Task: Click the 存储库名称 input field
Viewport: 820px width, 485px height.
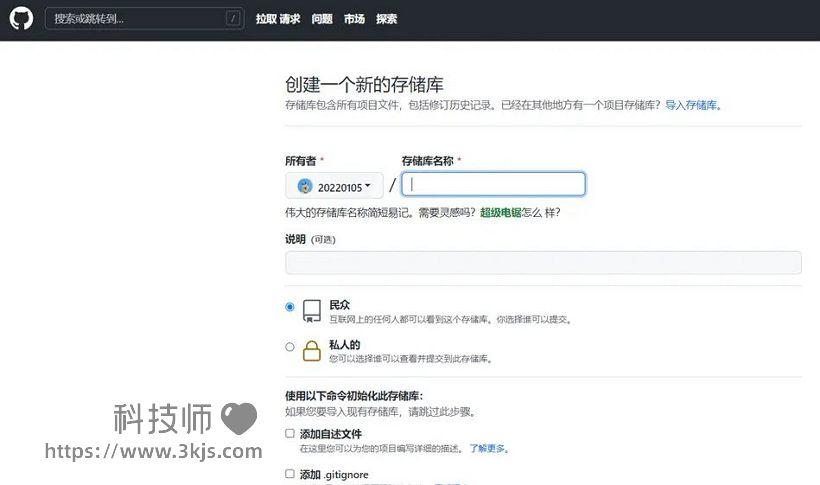Action: [x=493, y=184]
